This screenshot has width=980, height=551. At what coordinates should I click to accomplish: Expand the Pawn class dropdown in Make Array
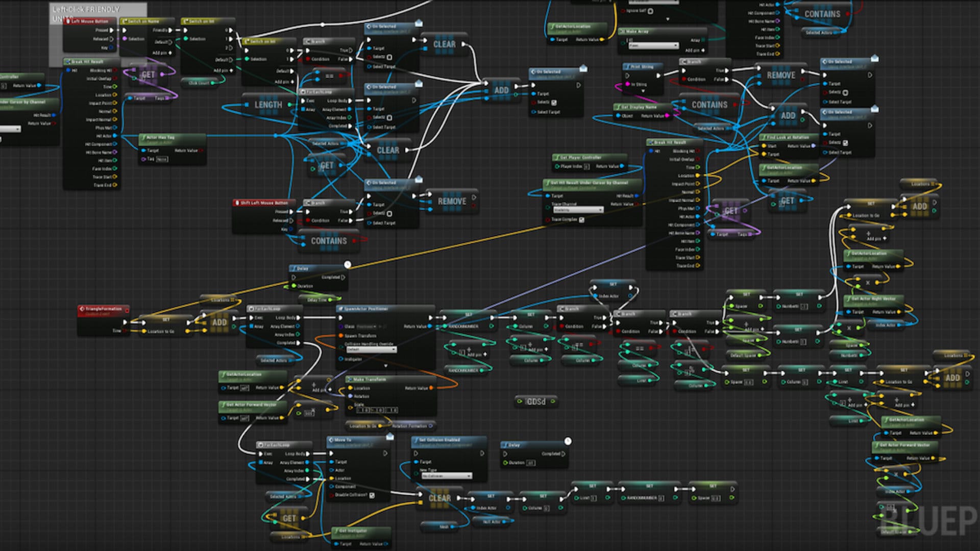pos(675,45)
